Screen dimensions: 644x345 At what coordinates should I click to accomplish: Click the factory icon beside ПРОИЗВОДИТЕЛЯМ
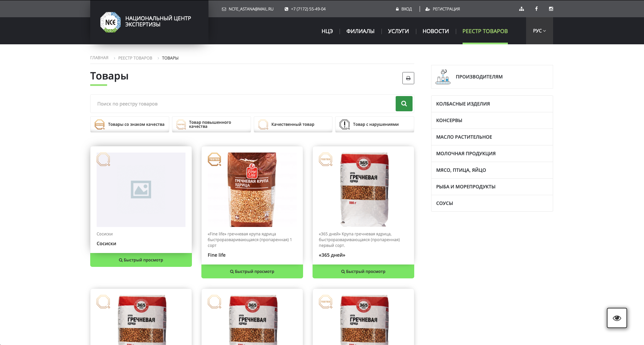443,77
